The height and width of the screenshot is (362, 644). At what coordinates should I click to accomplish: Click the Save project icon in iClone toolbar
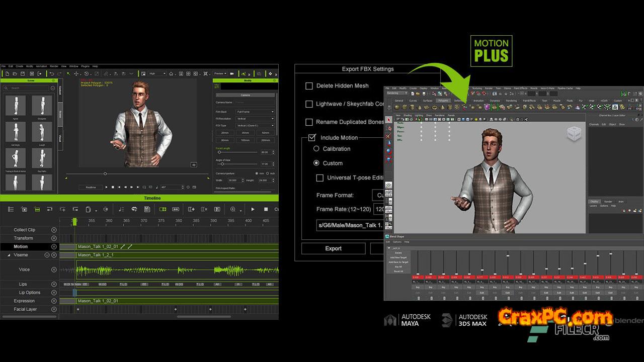23,74
